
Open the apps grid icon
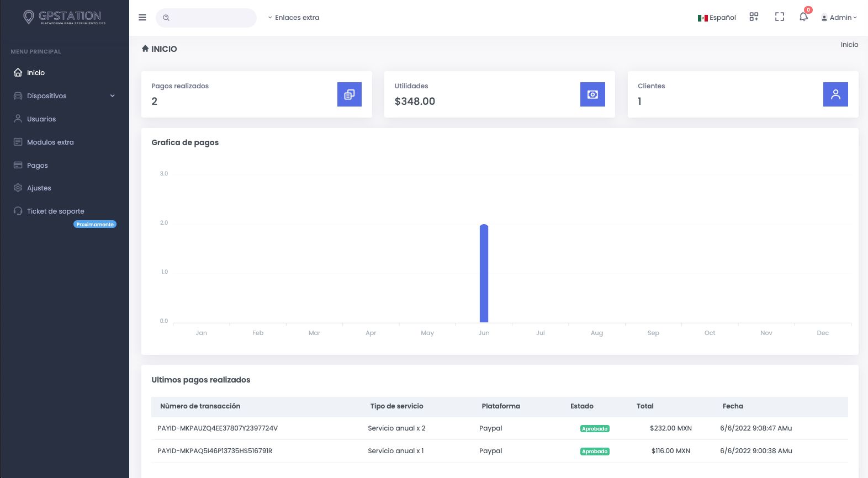754,17
